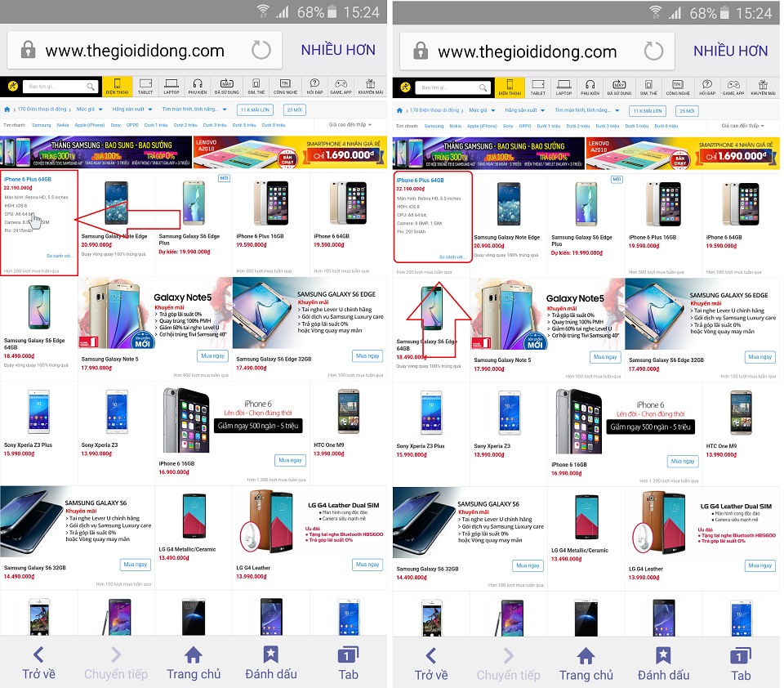Click the Samsung quick-filter link in left screenshot

tap(42, 125)
